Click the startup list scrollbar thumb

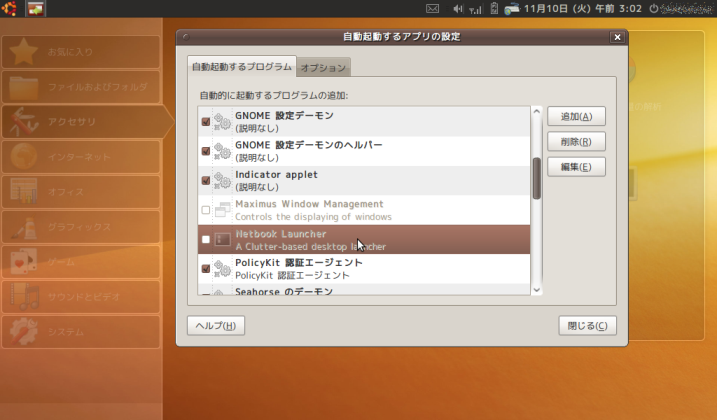[x=537, y=178]
